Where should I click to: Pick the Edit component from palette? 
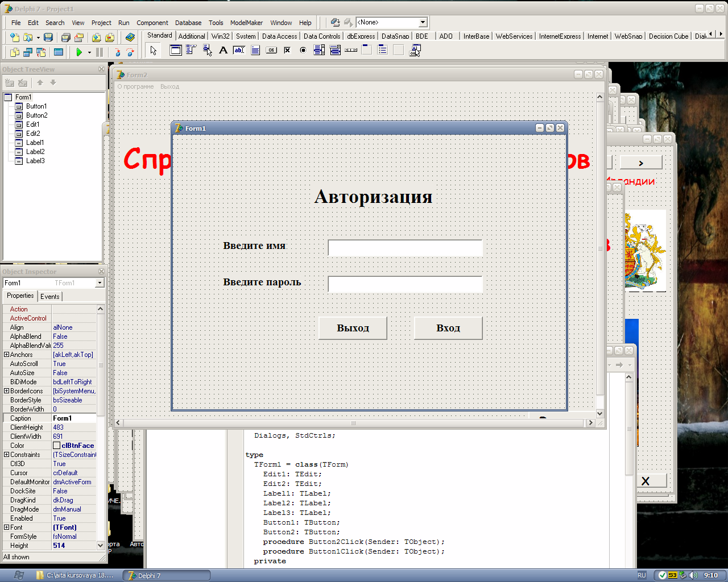239,51
